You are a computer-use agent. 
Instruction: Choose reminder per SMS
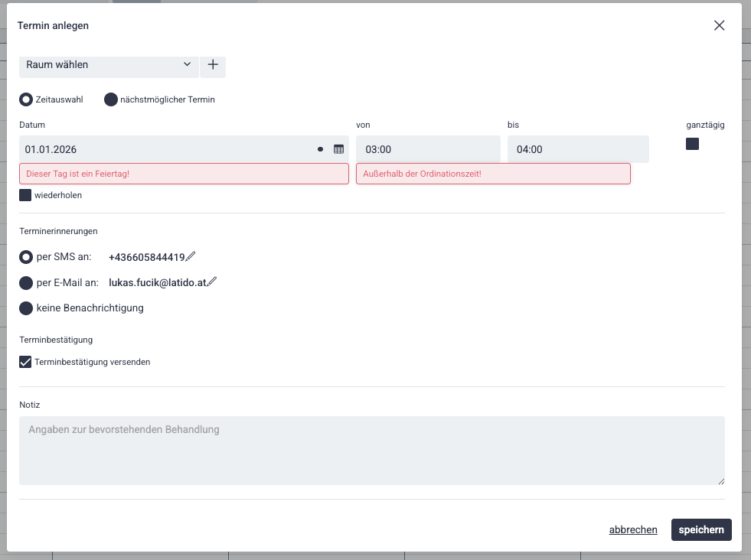click(26, 257)
